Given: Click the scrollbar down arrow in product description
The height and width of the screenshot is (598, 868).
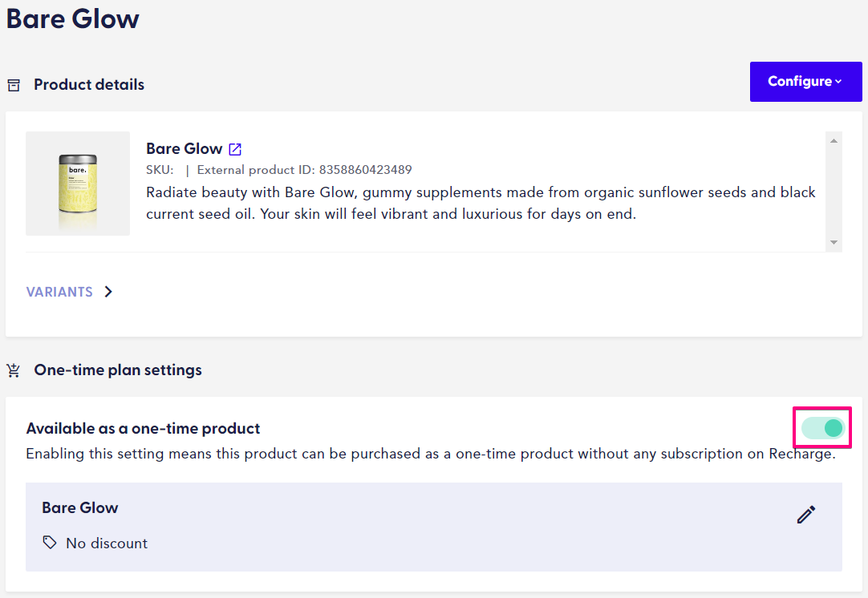Looking at the screenshot, I should (833, 243).
